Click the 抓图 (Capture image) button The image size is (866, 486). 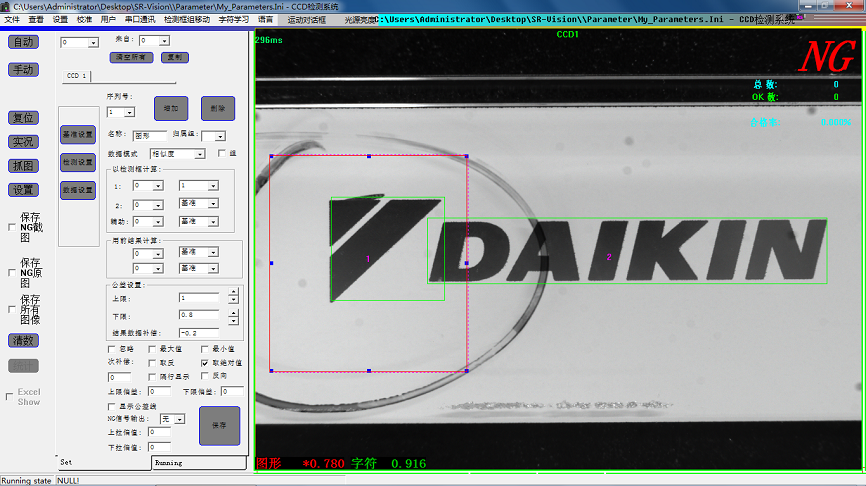click(x=23, y=165)
